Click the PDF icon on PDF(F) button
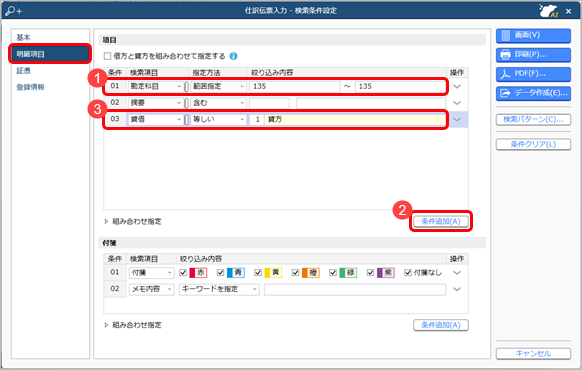This screenshot has width=582, height=370. (x=506, y=74)
